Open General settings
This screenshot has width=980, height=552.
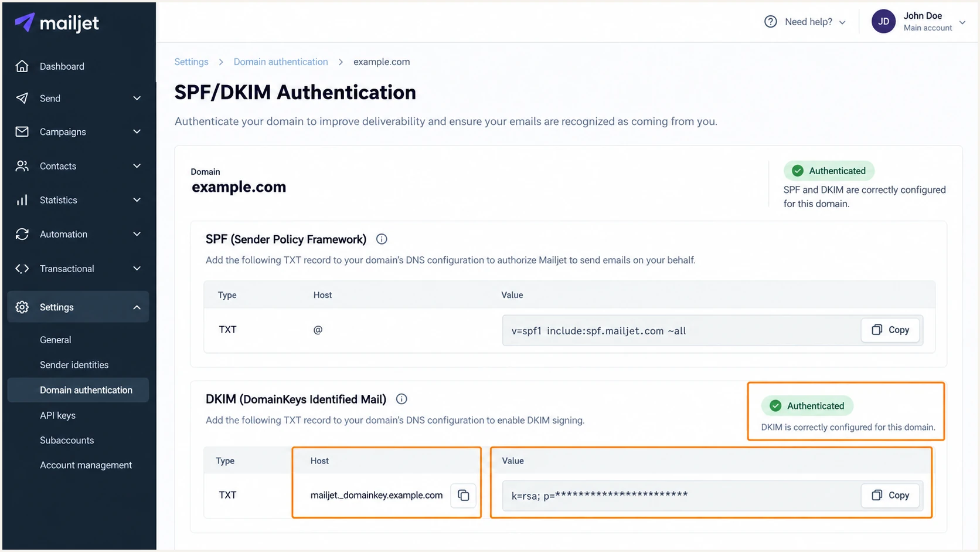[56, 340]
